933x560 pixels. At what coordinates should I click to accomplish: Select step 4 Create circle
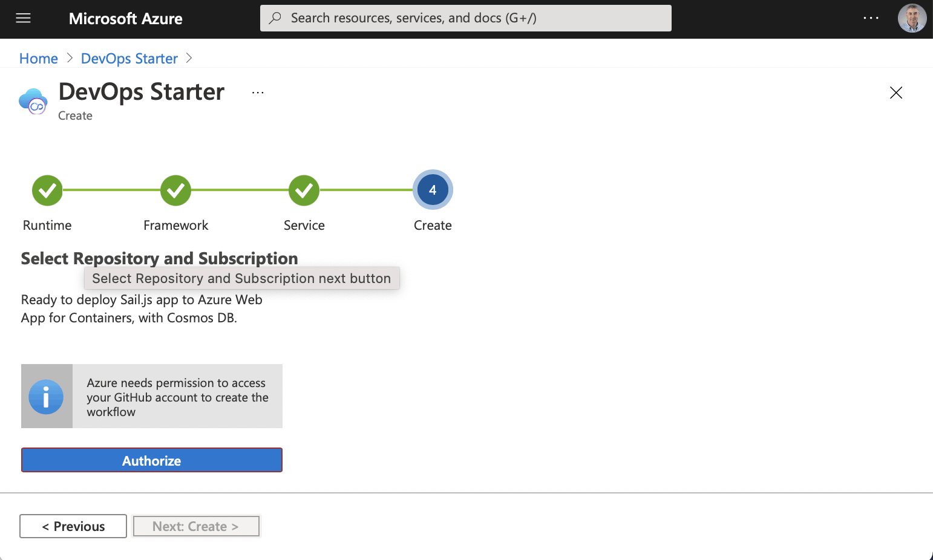(x=433, y=190)
